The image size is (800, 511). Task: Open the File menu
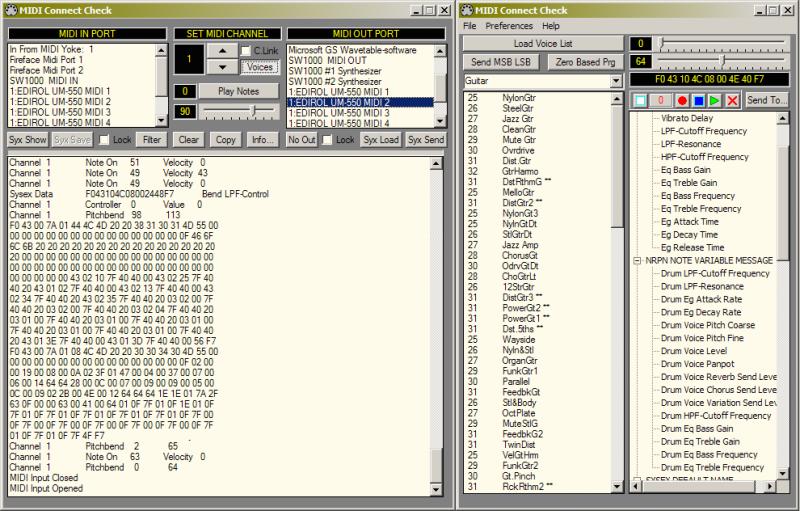(x=469, y=25)
